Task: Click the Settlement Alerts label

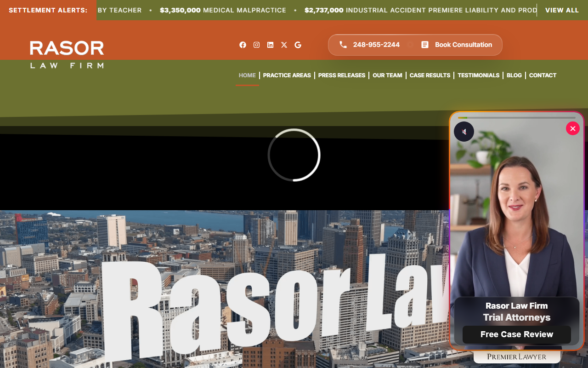Action: point(48,10)
